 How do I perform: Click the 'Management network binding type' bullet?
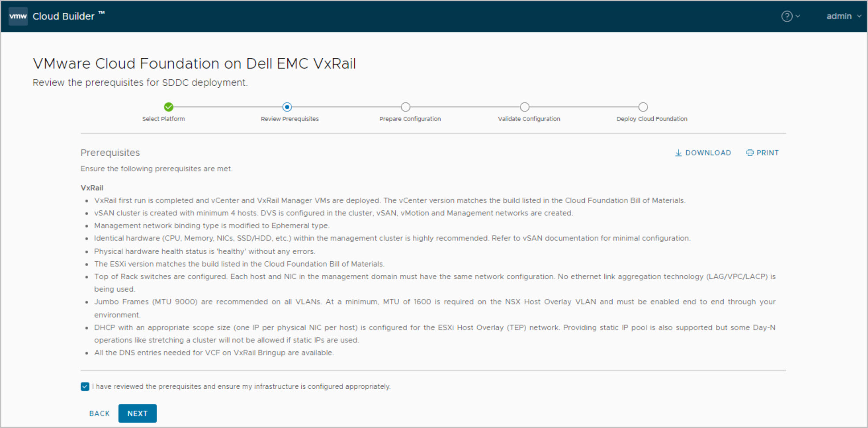point(212,225)
